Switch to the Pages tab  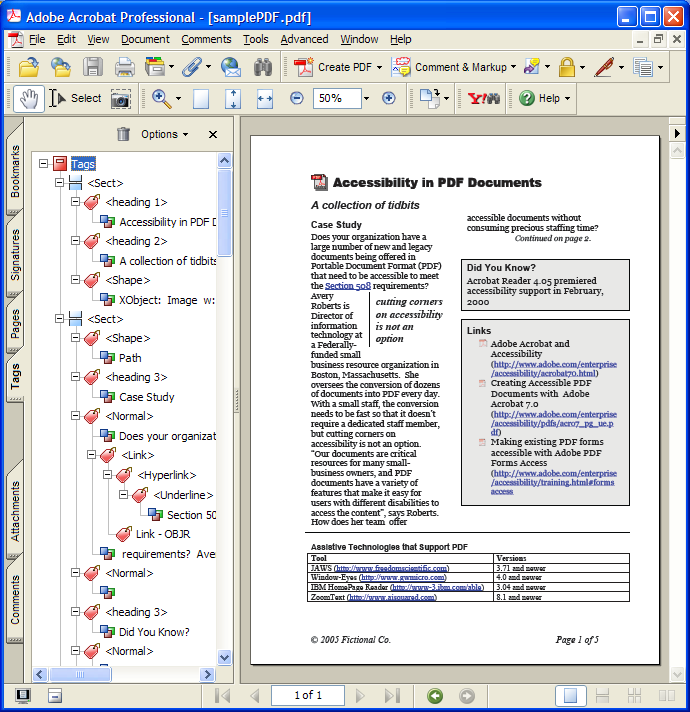[x=15, y=323]
